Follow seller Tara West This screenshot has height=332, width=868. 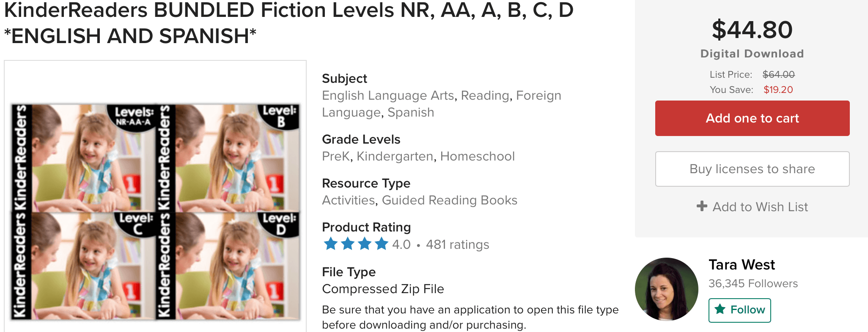[x=739, y=310]
